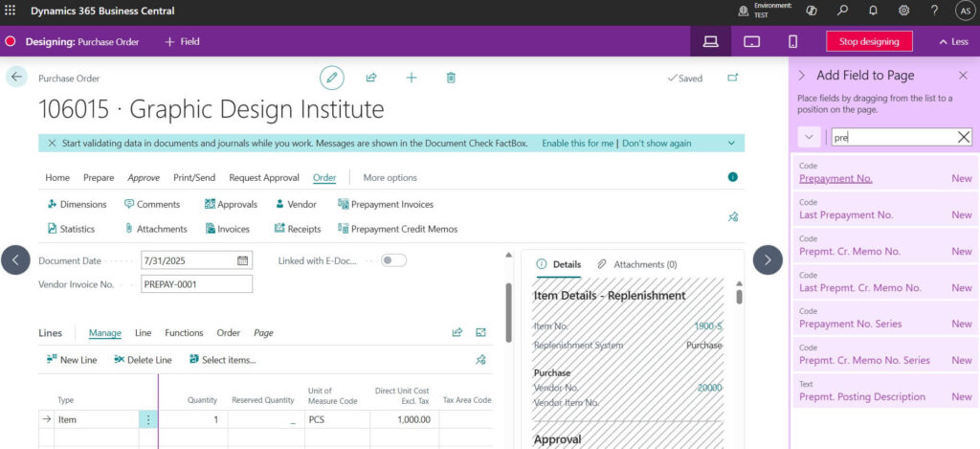Click the pencil edit icon
This screenshot has width=980, height=449.
(332, 79)
